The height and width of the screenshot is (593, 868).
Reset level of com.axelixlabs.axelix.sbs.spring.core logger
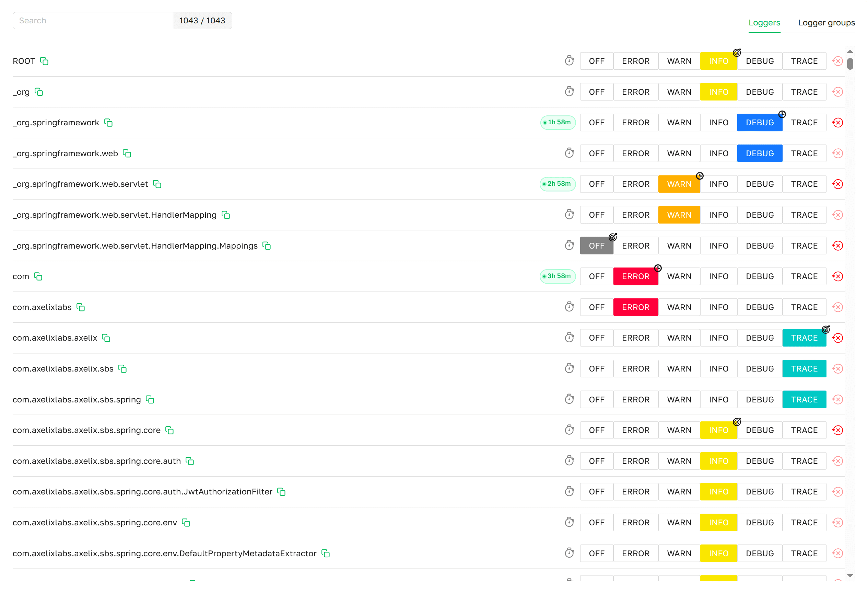838,430
